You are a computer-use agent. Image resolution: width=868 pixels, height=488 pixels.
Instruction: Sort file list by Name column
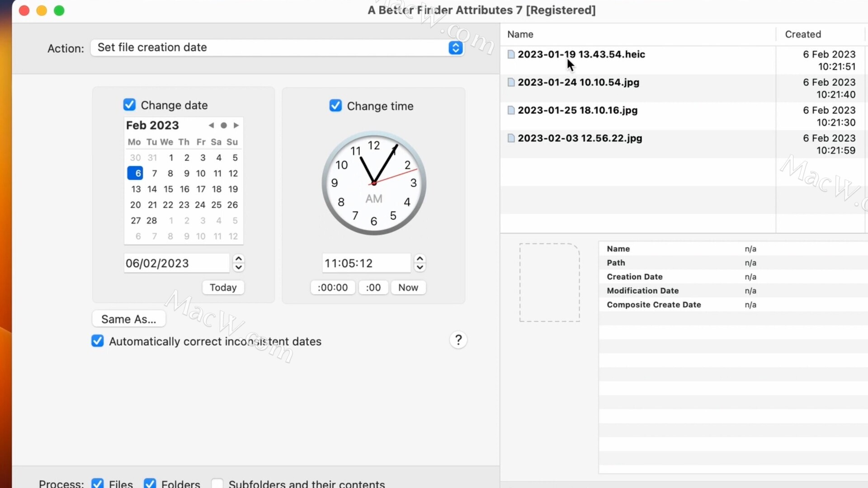(638, 34)
